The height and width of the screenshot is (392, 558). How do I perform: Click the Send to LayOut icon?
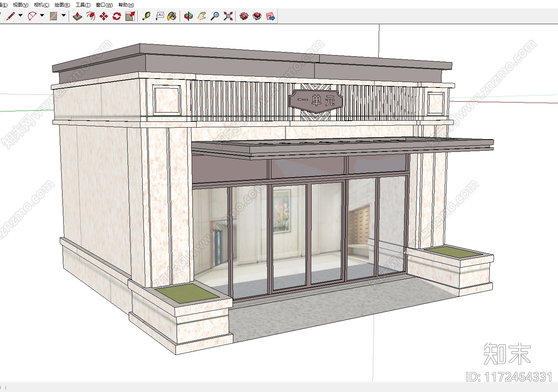point(270,16)
